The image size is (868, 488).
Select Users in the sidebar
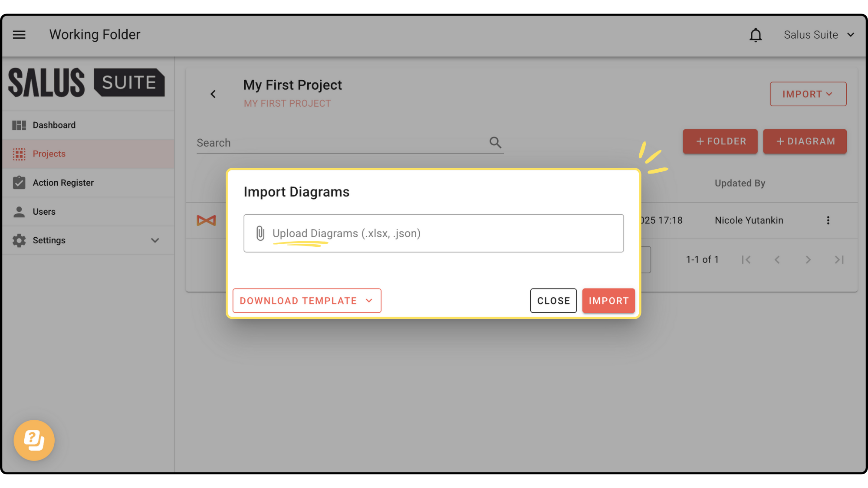click(x=44, y=212)
